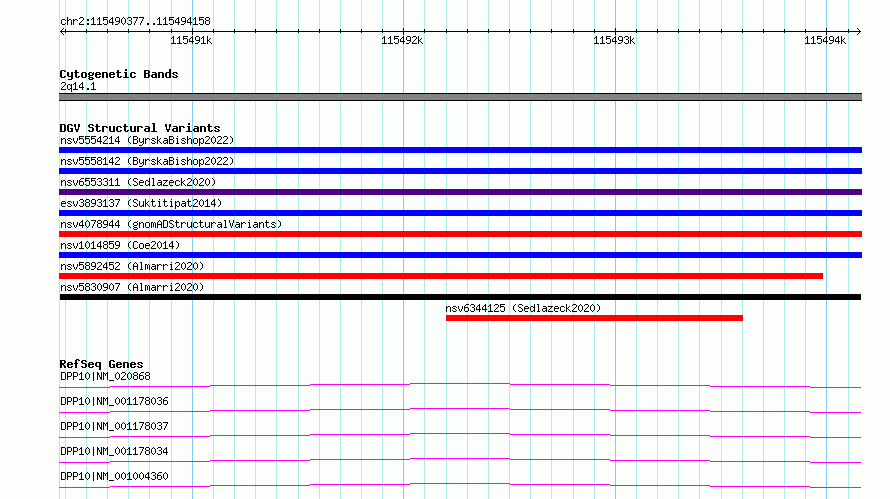This screenshot has width=890, height=499.
Task: Select the blue bar for esv3893137
Action: tap(460, 213)
